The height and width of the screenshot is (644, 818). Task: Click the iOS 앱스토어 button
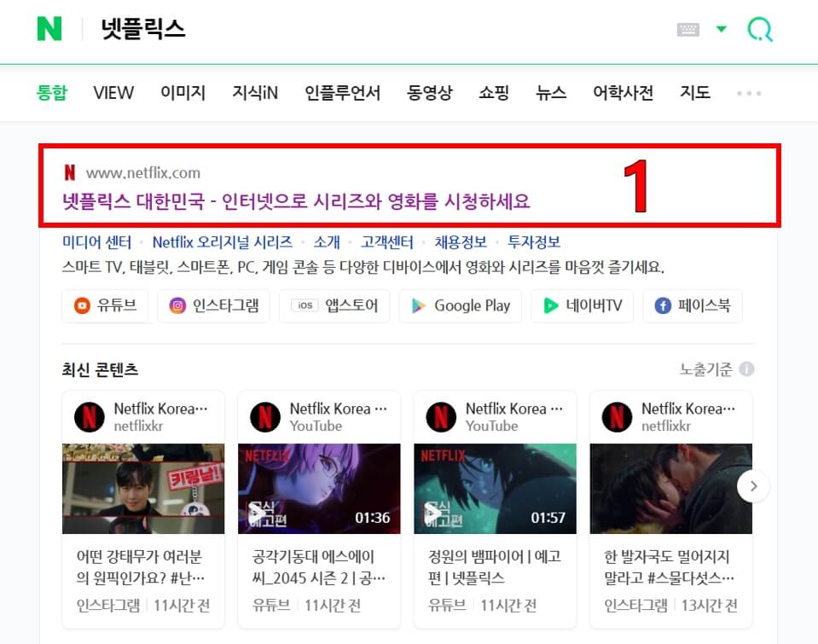334,306
